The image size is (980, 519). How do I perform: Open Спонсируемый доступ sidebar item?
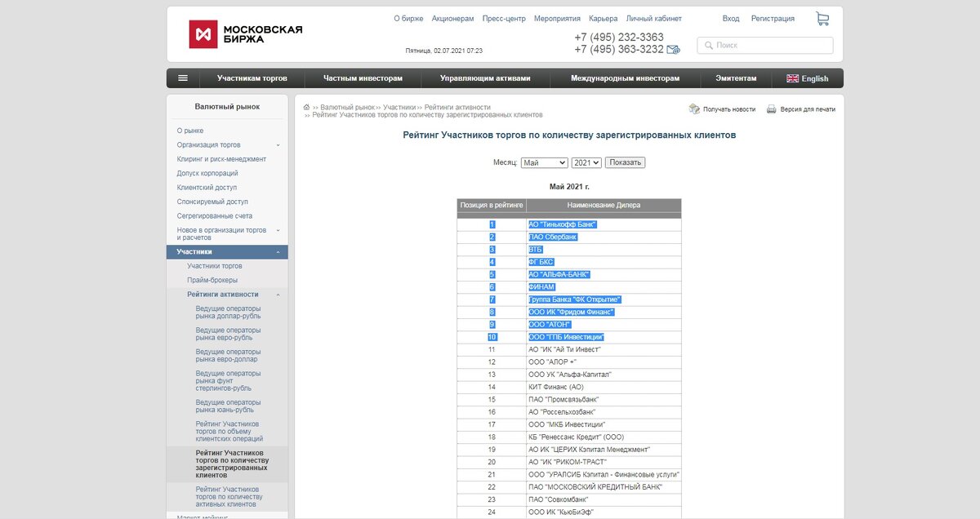212,202
